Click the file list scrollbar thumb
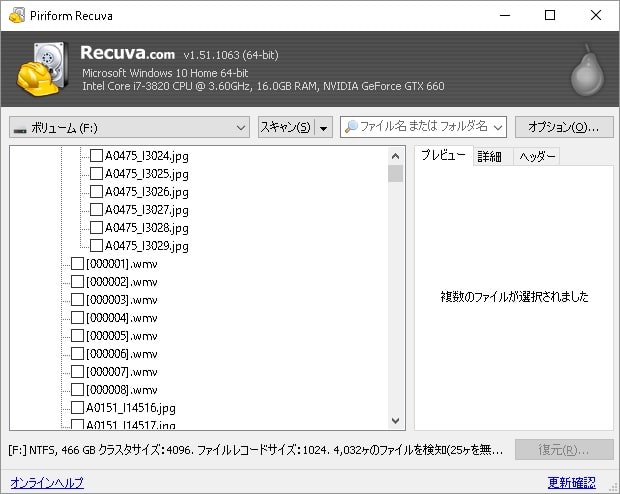The width and height of the screenshot is (620, 494). [395, 174]
